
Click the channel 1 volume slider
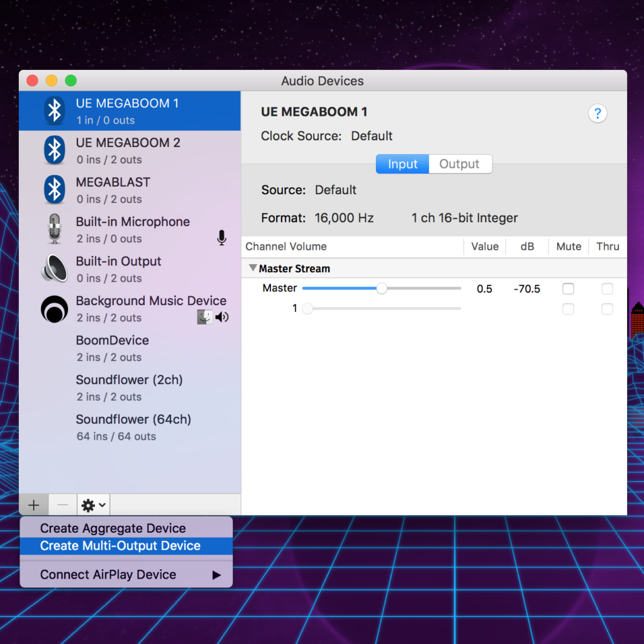click(382, 308)
